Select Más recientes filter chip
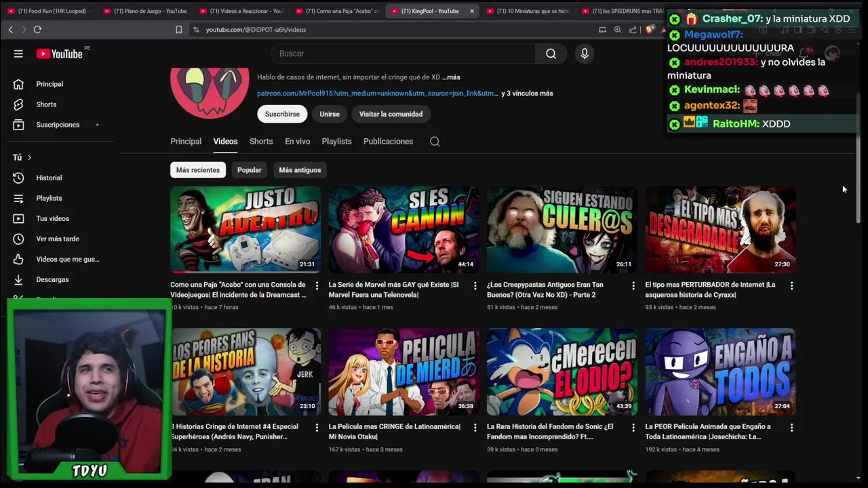This screenshot has height=488, width=868. click(x=198, y=170)
